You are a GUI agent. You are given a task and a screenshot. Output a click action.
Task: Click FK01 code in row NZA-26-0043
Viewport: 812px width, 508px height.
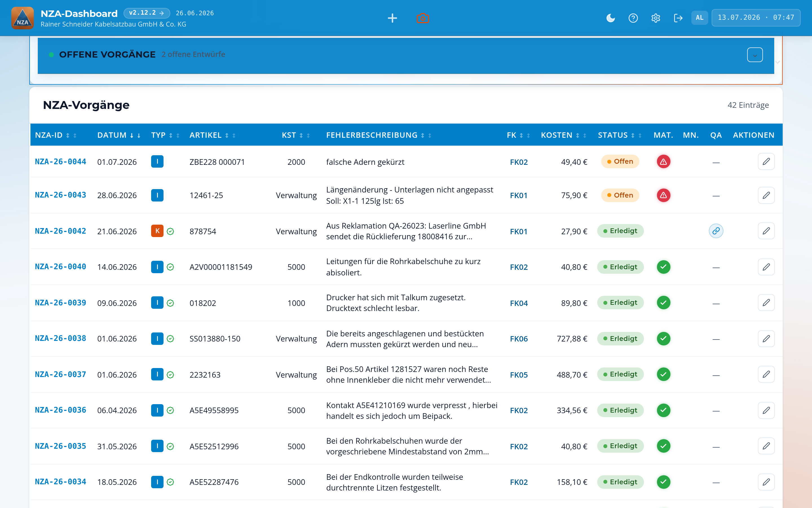tap(519, 195)
